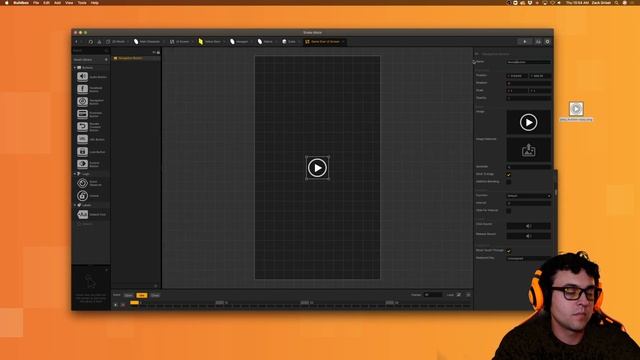Screen dimensions: 640x360
Task: Click the add plus icon beside Asset Library
Action: (x=107, y=60)
